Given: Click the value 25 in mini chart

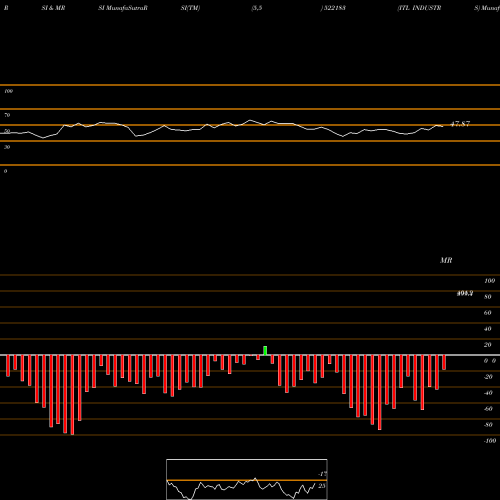Looking at the screenshot, I should tap(322, 486).
